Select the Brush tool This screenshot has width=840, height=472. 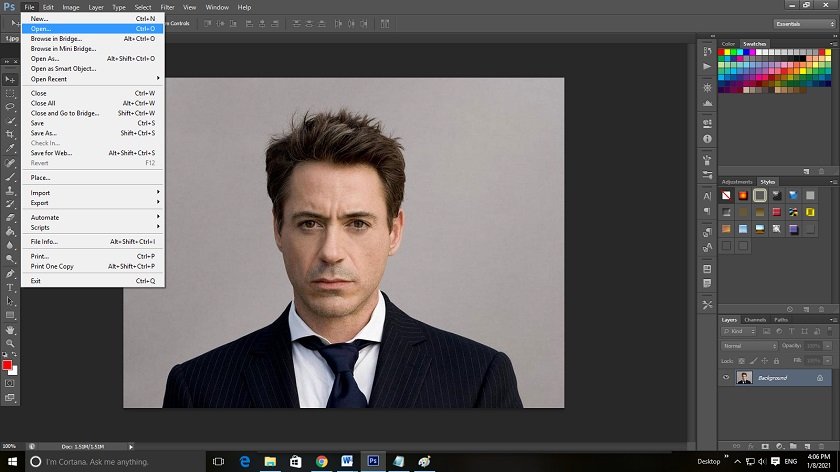tap(10, 176)
